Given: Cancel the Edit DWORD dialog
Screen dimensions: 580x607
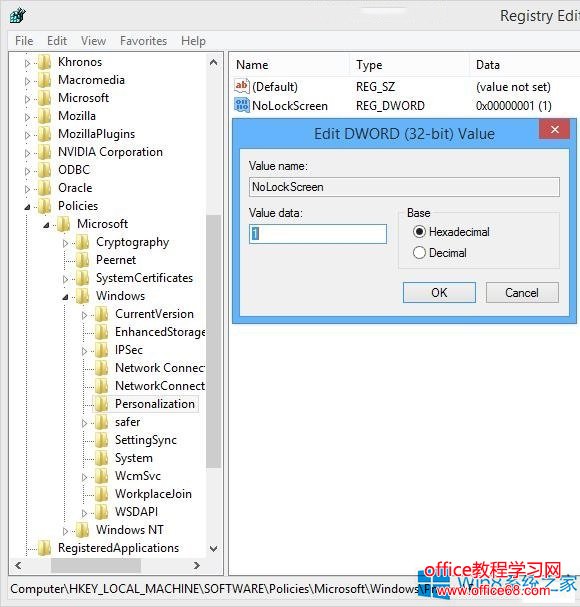Looking at the screenshot, I should pos(522,293).
